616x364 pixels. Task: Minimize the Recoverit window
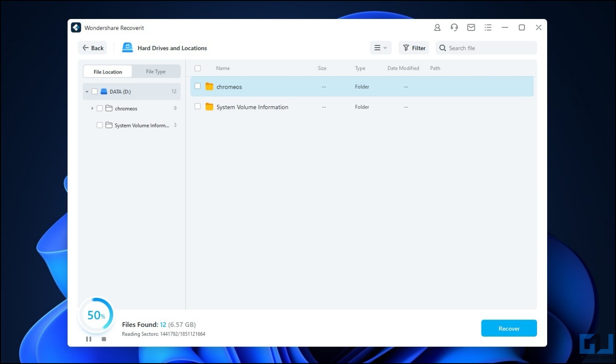click(x=505, y=27)
